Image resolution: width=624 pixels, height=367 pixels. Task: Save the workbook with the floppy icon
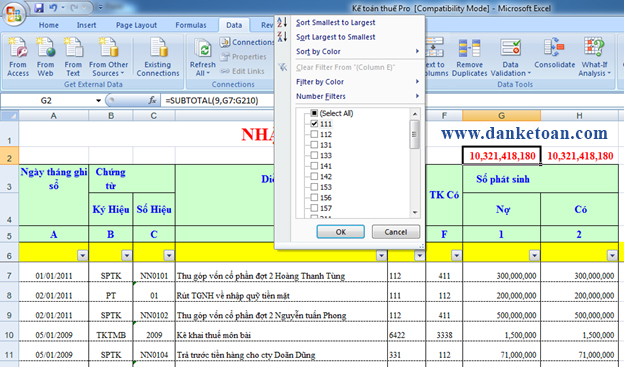pyautogui.click(x=39, y=8)
